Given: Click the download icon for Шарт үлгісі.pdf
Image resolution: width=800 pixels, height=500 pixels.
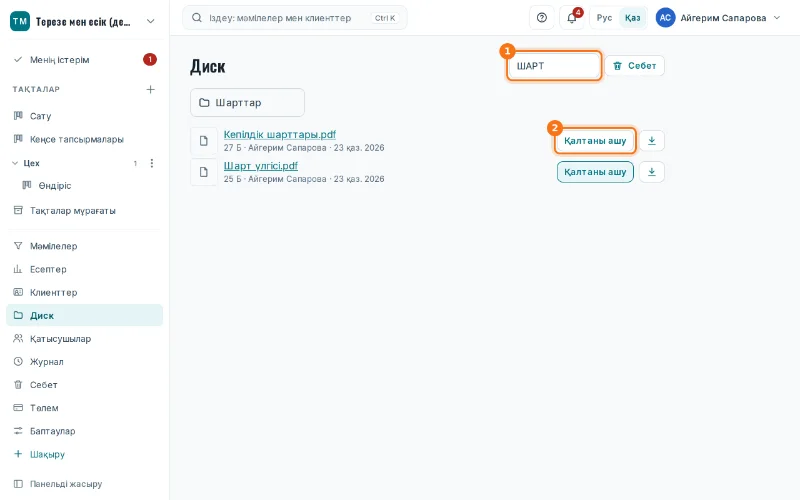Looking at the screenshot, I should (x=652, y=172).
